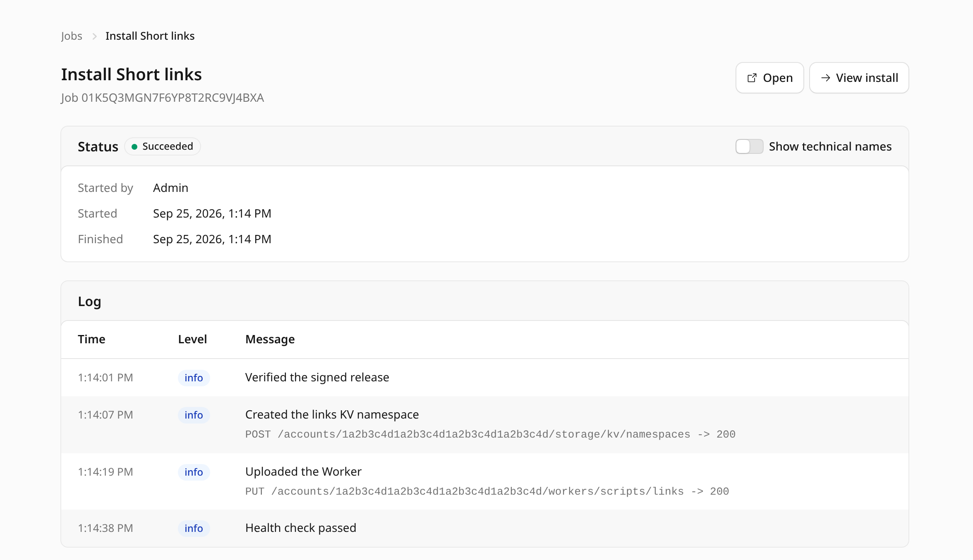Enable Show technical names switch
Image resolution: width=973 pixels, height=560 pixels.
tap(749, 146)
